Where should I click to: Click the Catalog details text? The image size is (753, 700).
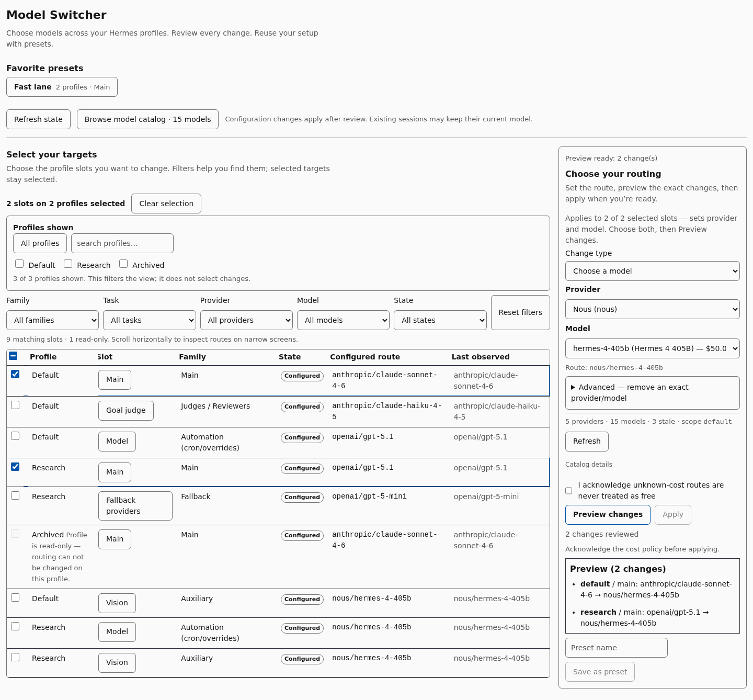[x=589, y=465]
